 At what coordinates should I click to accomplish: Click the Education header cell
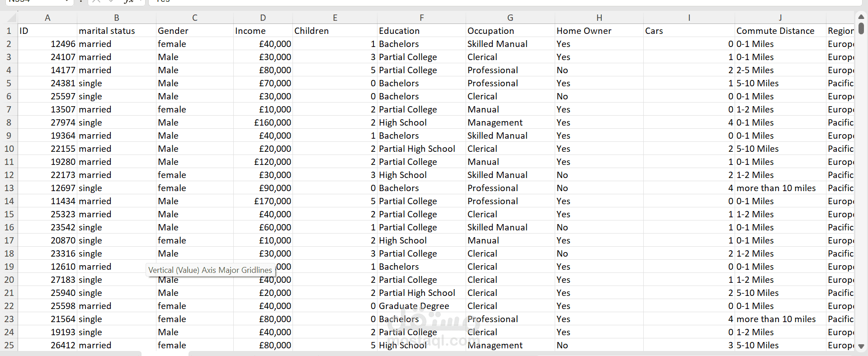399,31
